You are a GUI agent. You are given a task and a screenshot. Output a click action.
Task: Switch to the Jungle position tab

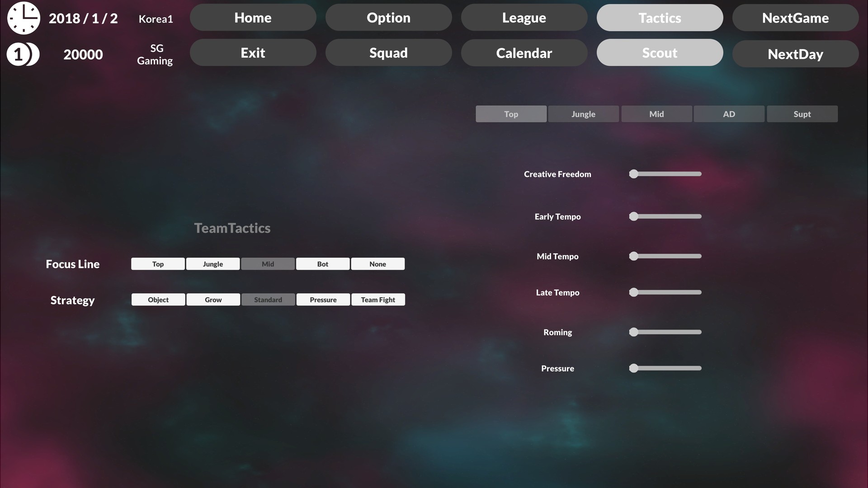point(583,114)
